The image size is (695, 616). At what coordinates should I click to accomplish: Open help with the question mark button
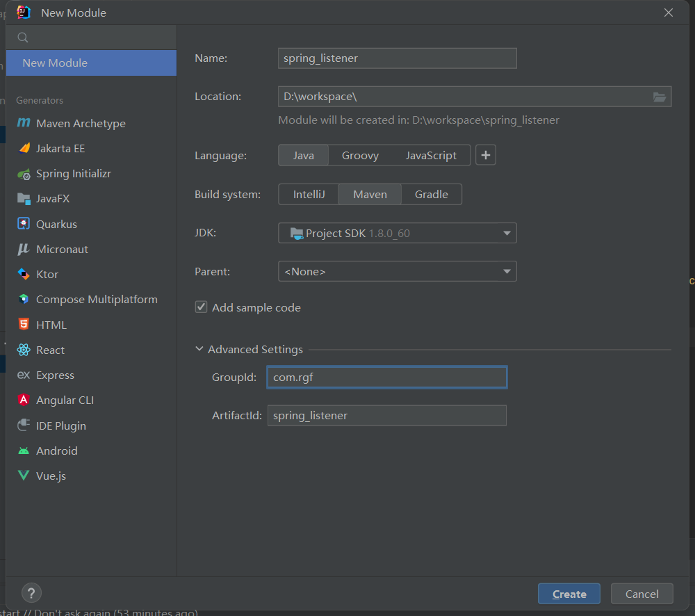pos(31,593)
